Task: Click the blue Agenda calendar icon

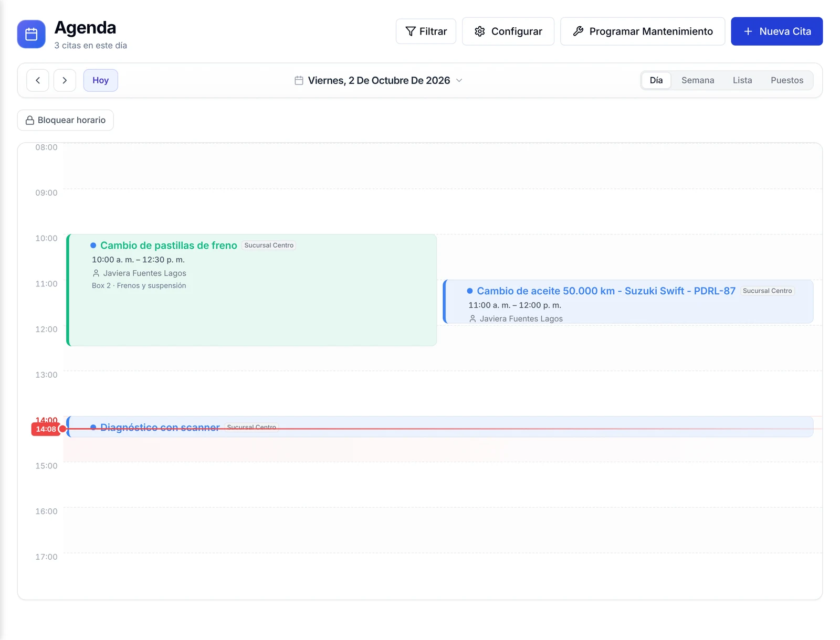Action: point(31,34)
